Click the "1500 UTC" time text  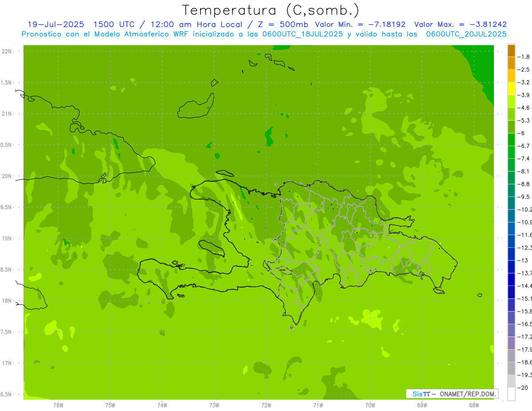coord(115,24)
